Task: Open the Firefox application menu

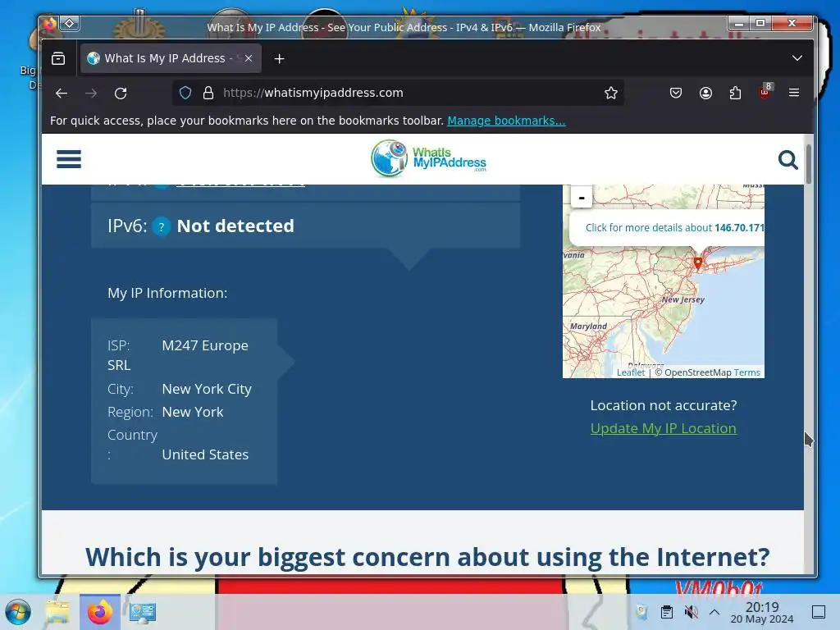Action: coord(794,93)
